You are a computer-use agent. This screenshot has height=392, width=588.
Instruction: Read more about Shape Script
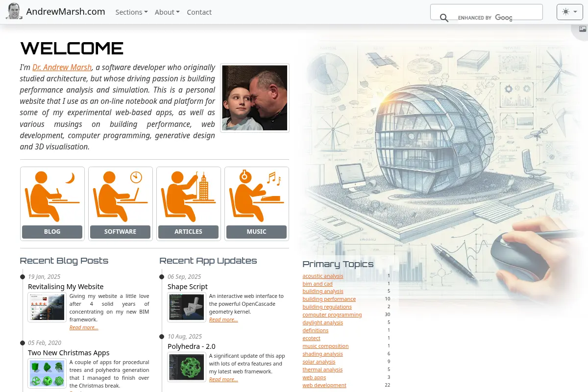tap(223, 319)
